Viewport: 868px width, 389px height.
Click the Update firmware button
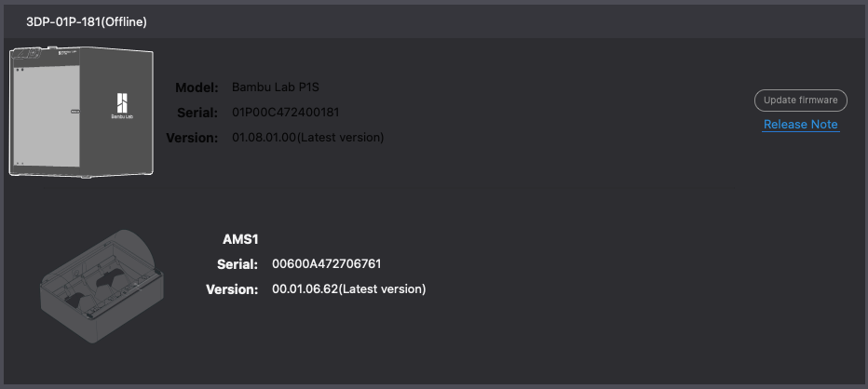click(x=800, y=101)
